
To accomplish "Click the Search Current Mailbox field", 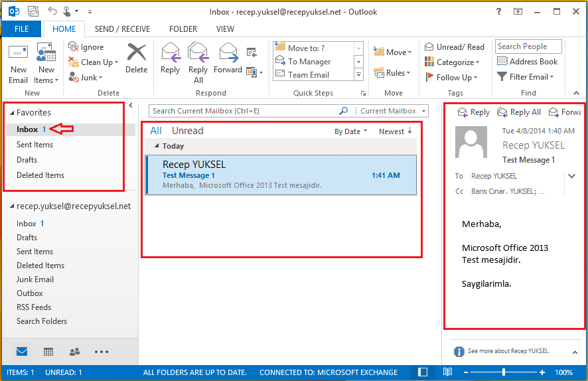I will pyautogui.click(x=244, y=111).
